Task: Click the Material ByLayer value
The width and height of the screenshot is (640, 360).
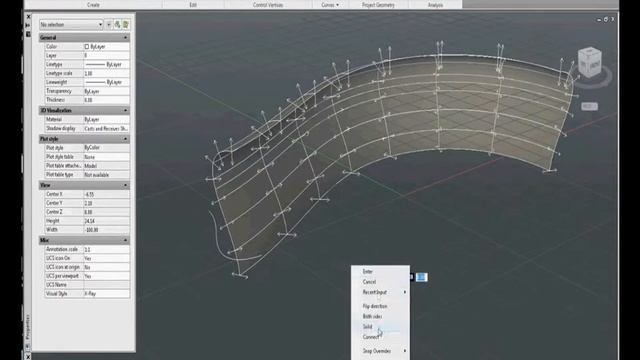Action: click(107, 120)
